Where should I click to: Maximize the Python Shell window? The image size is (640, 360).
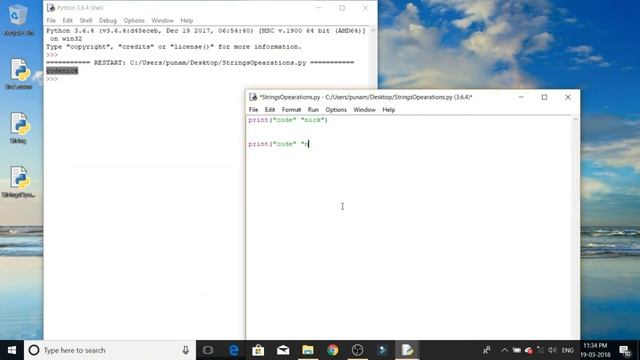[342, 8]
